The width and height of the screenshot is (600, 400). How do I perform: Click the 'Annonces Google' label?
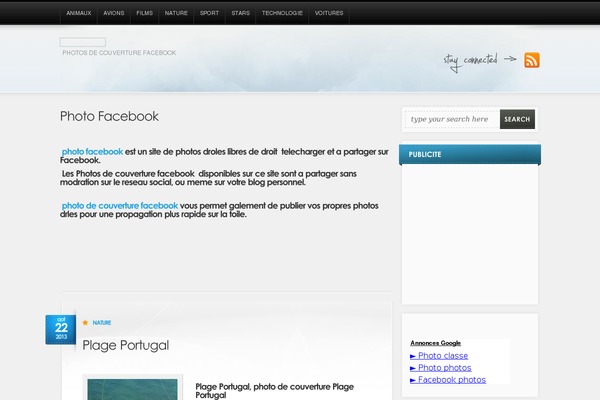click(435, 343)
